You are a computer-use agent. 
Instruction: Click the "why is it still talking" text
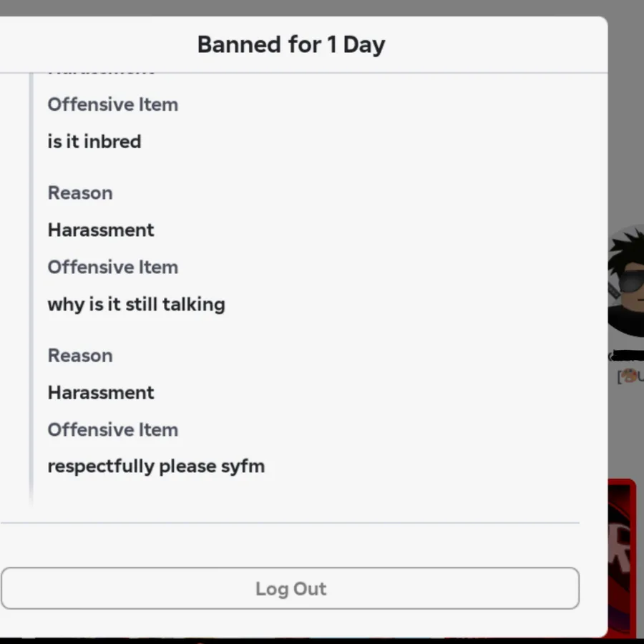[x=136, y=304]
